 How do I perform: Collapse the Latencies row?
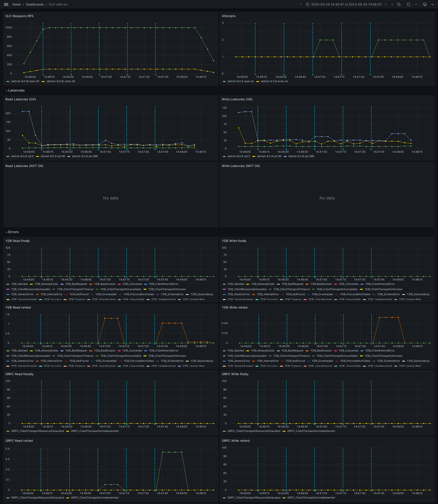click(15, 91)
